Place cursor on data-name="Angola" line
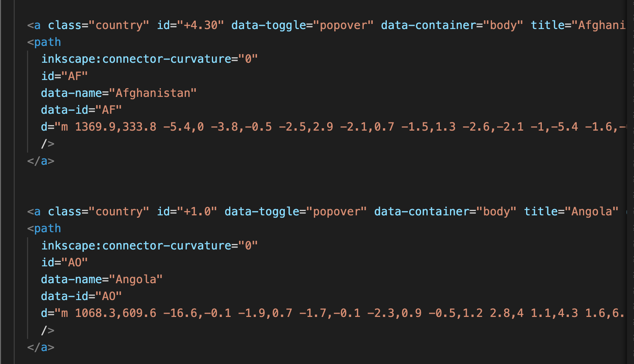The width and height of the screenshot is (634, 364). 102,279
